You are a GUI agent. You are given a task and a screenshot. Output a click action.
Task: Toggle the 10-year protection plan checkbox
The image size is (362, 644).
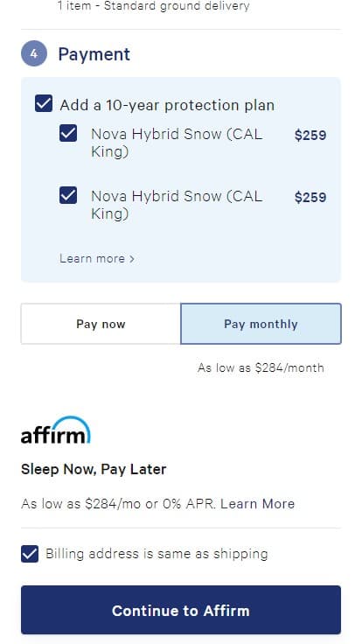[44, 103]
